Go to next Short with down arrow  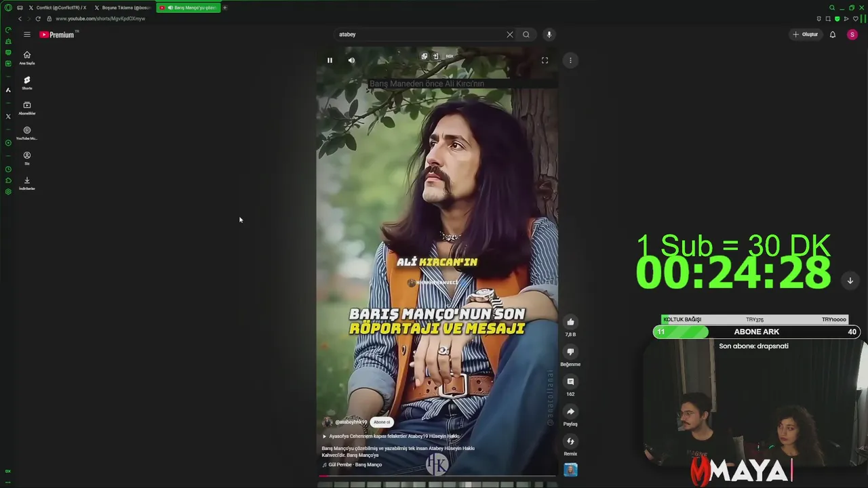pyautogui.click(x=850, y=281)
